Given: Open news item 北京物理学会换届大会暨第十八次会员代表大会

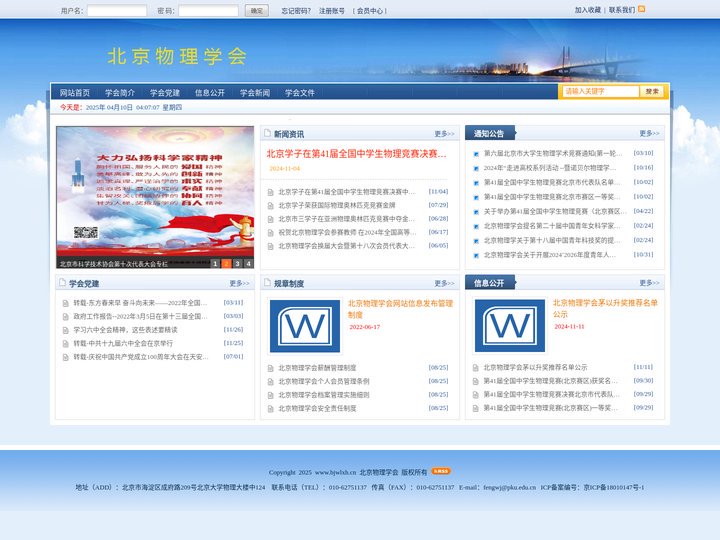Looking at the screenshot, I should [x=346, y=246].
